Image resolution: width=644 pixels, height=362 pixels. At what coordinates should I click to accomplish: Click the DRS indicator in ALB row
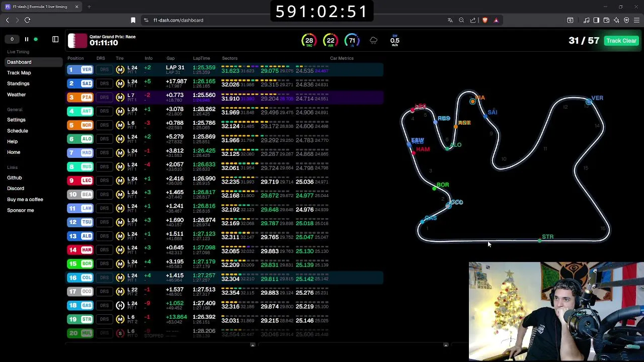click(104, 236)
